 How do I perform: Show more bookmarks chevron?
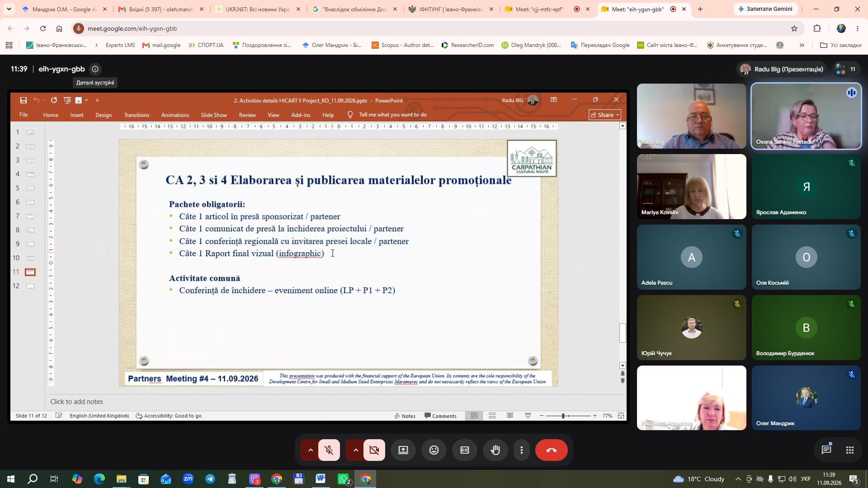pyautogui.click(x=802, y=45)
